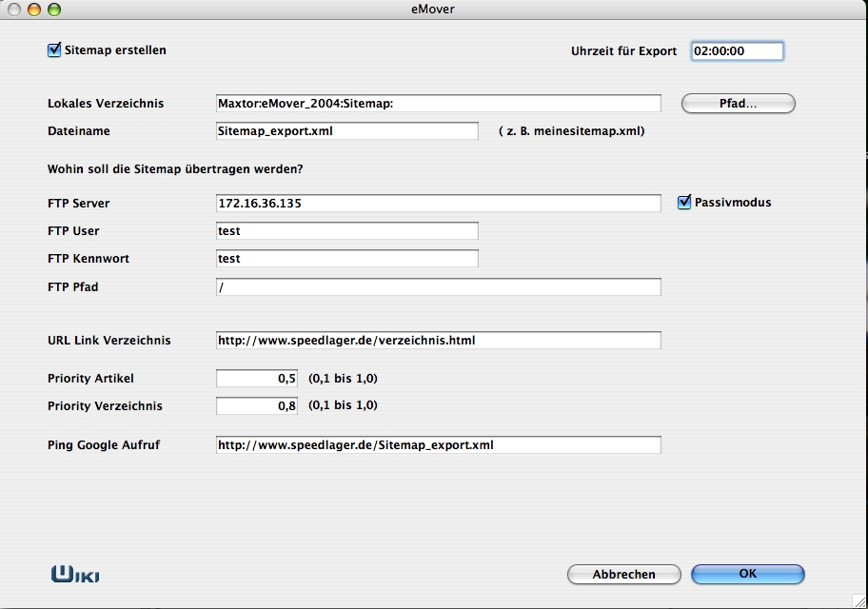The height and width of the screenshot is (609, 868).
Task: Zoom the window using green button
Action: point(54,10)
